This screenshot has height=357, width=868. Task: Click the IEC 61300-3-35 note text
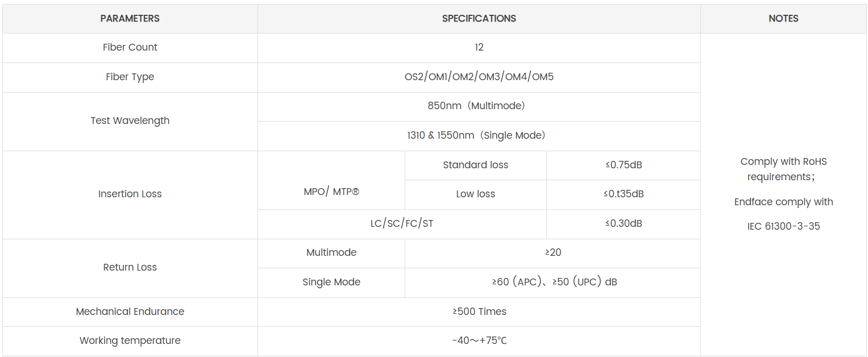pos(783,227)
